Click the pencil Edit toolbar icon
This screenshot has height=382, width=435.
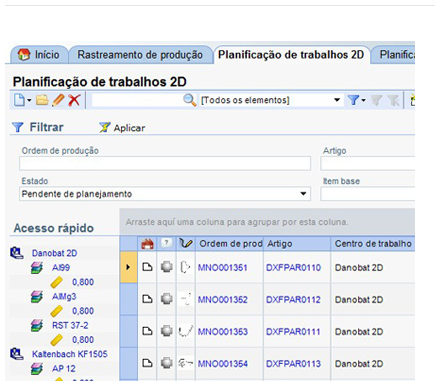coord(58,100)
